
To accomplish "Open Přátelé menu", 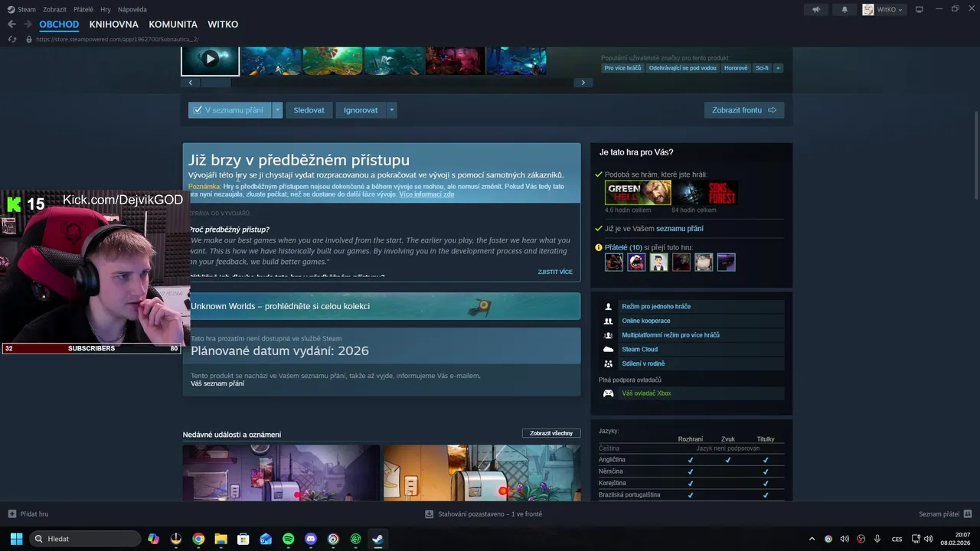I will (x=83, y=9).
